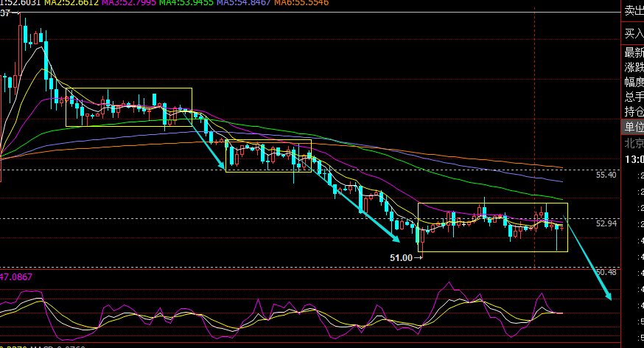Click the MA2:52.6612 indicator label

point(71,2)
